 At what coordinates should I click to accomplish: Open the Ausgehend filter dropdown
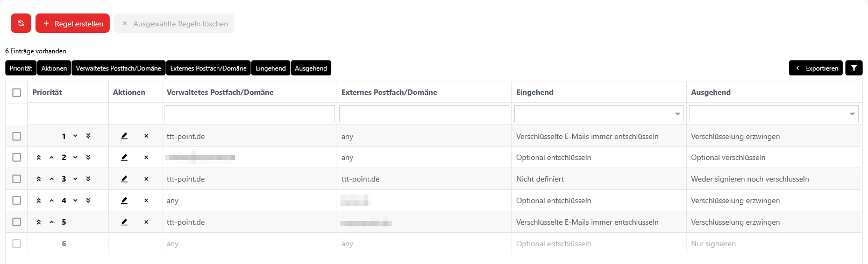pos(773,114)
